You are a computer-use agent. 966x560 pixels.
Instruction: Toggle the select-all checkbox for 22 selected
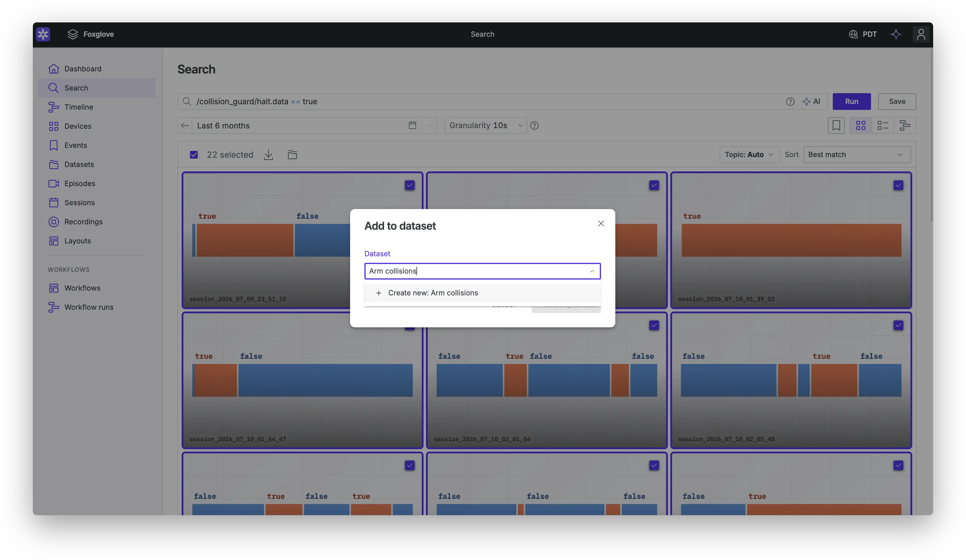tap(194, 155)
